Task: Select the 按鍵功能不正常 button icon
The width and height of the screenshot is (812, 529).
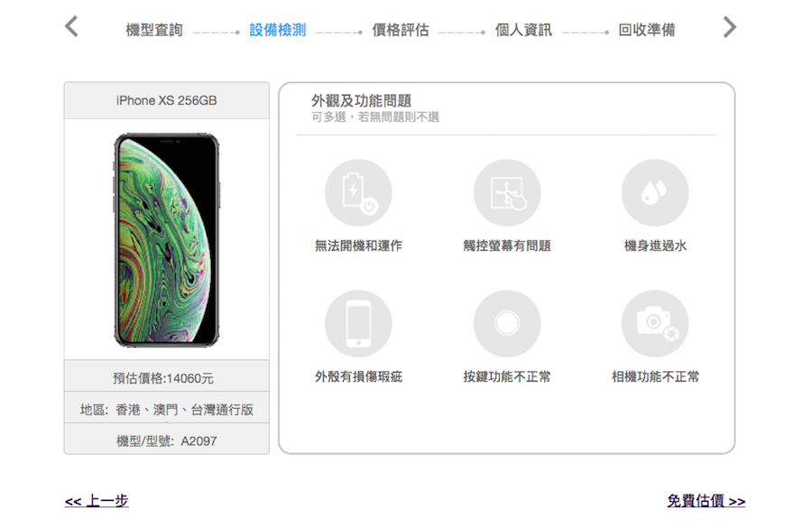Action: 507,323
